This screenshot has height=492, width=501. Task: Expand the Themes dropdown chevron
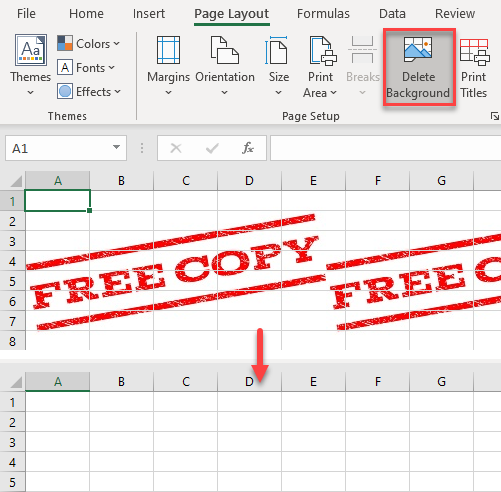pyautogui.click(x=30, y=92)
